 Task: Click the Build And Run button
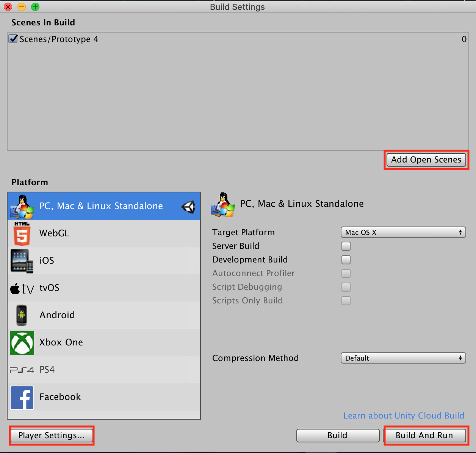click(x=424, y=436)
